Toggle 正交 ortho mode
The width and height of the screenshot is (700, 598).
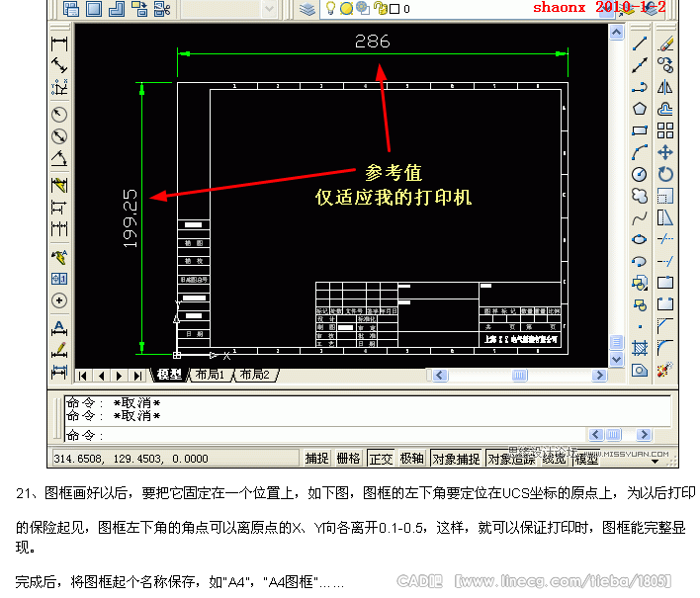381,459
